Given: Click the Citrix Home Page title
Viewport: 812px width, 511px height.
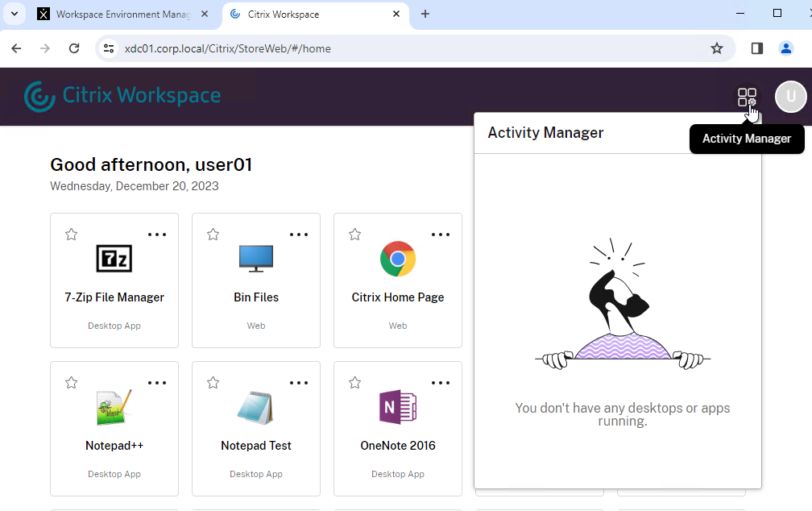Looking at the screenshot, I should (398, 297).
